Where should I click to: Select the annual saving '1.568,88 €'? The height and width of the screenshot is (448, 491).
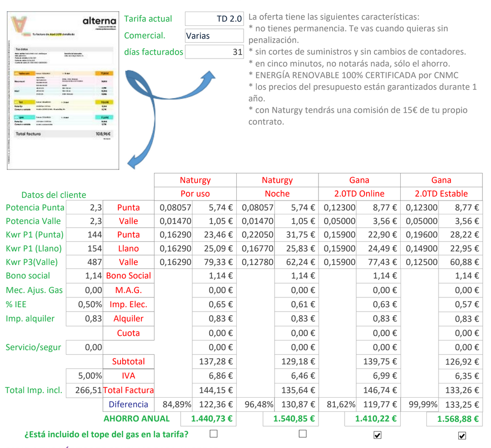[455, 419]
